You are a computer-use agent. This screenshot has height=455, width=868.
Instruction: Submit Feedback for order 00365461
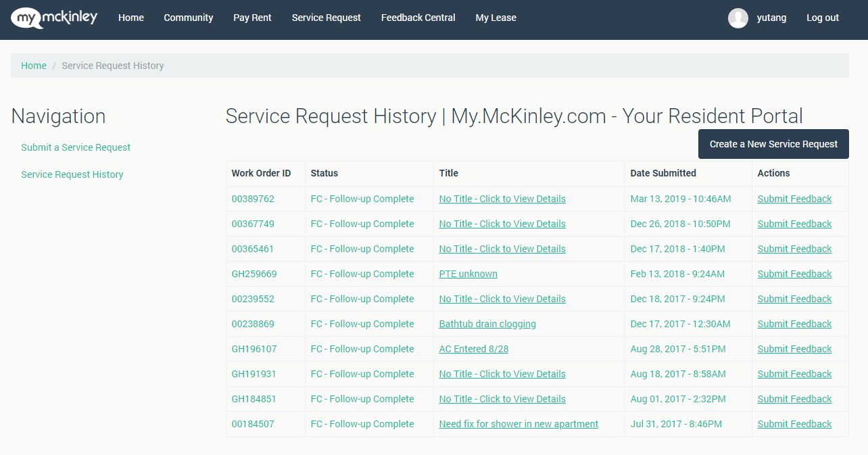click(794, 249)
